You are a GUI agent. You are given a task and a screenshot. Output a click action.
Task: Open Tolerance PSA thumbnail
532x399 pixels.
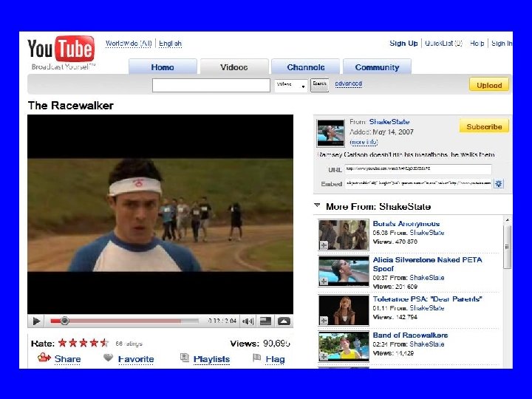click(x=344, y=310)
